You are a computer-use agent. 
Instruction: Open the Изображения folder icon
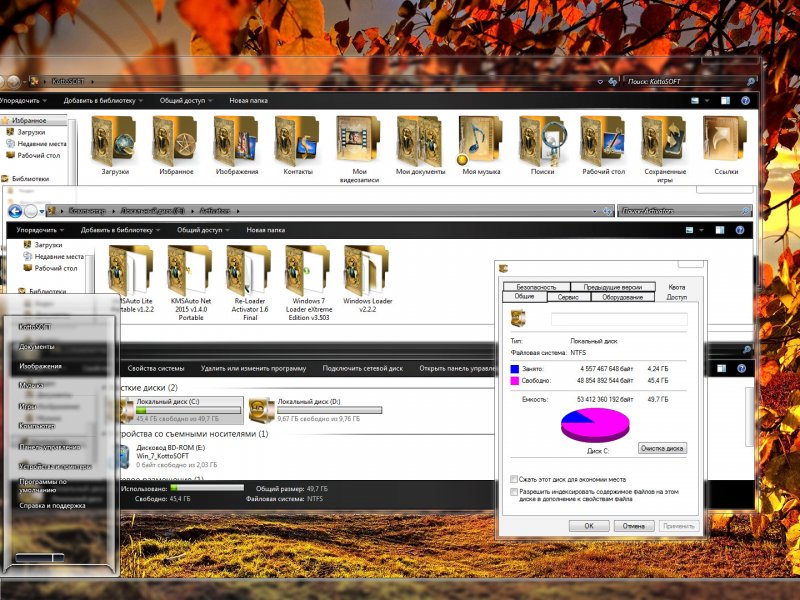click(236, 141)
